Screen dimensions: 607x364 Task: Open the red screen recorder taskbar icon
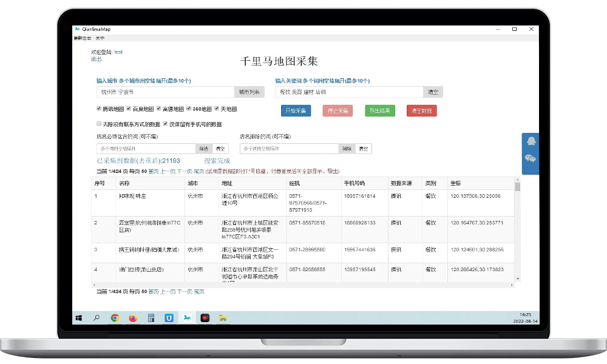pos(205,318)
